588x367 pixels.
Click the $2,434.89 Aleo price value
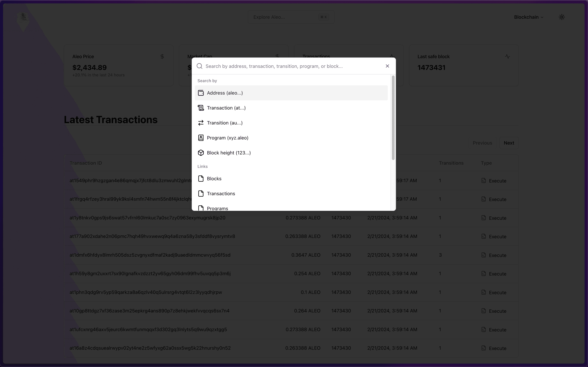[89, 68]
